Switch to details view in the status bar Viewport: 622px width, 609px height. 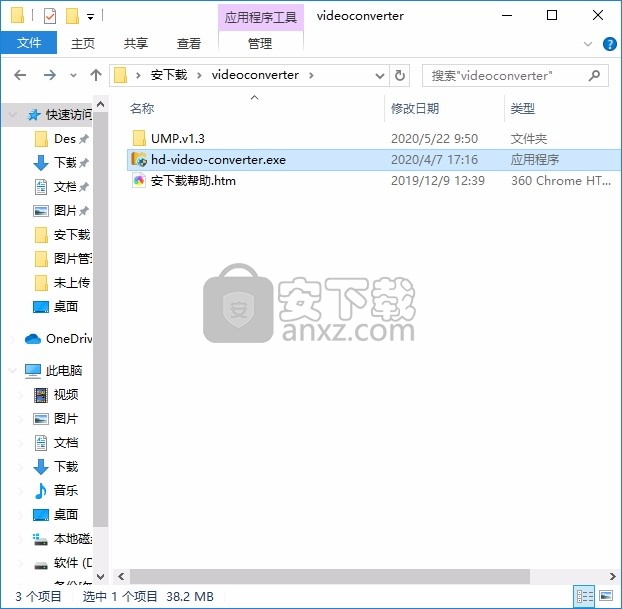point(585,596)
